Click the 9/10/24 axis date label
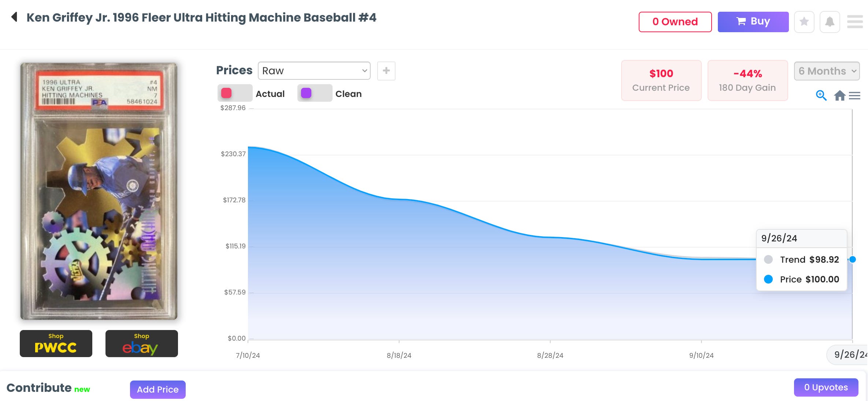Screen dimensions: 868x401 coord(701,355)
